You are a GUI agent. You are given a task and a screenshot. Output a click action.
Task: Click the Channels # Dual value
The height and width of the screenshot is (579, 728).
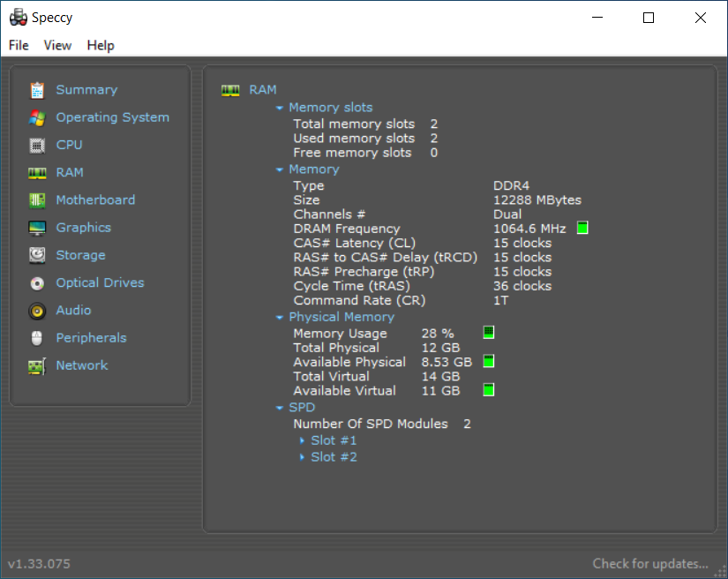point(507,214)
